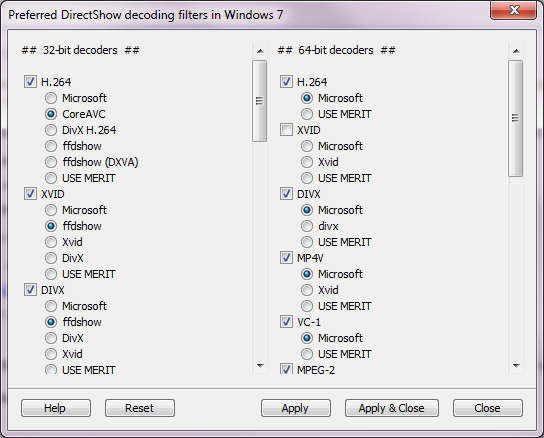Viewport: 544px width, 438px height.
Task: Close the dialog with the red X
Action: coord(513,10)
